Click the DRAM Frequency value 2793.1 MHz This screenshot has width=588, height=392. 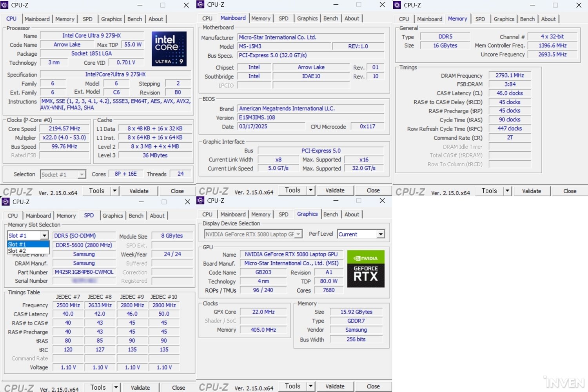pyautogui.click(x=510, y=75)
